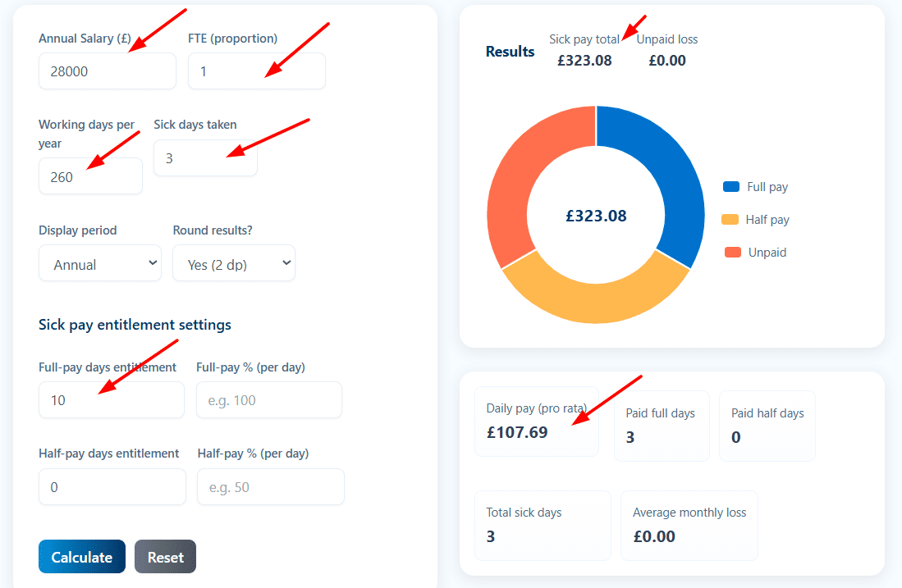Image resolution: width=902 pixels, height=588 pixels.
Task: Click the Average monthly loss card
Action: point(689,525)
